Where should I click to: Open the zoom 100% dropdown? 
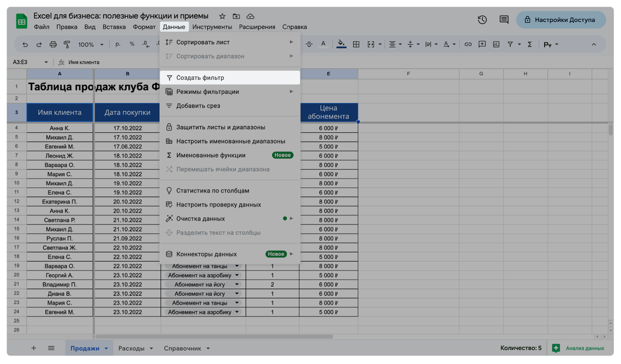(91, 44)
